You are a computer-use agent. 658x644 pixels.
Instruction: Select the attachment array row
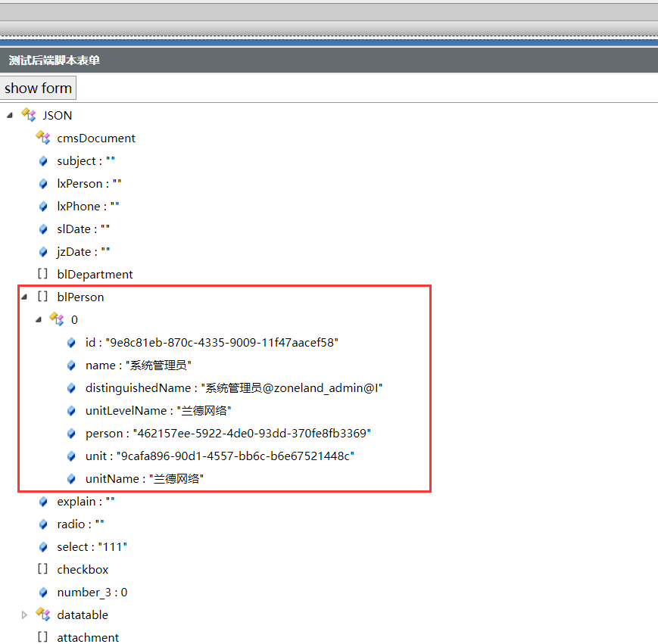[88, 637]
